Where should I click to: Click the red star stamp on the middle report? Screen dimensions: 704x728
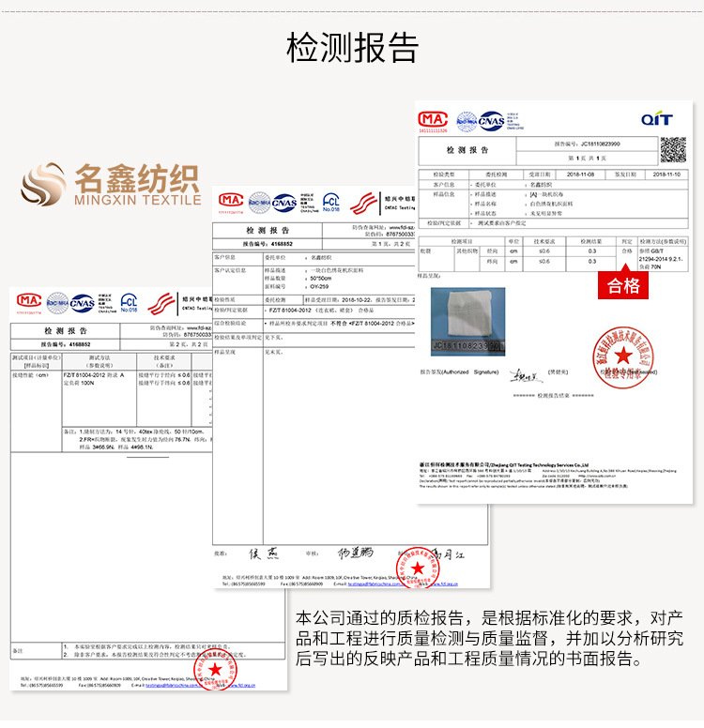(x=418, y=568)
